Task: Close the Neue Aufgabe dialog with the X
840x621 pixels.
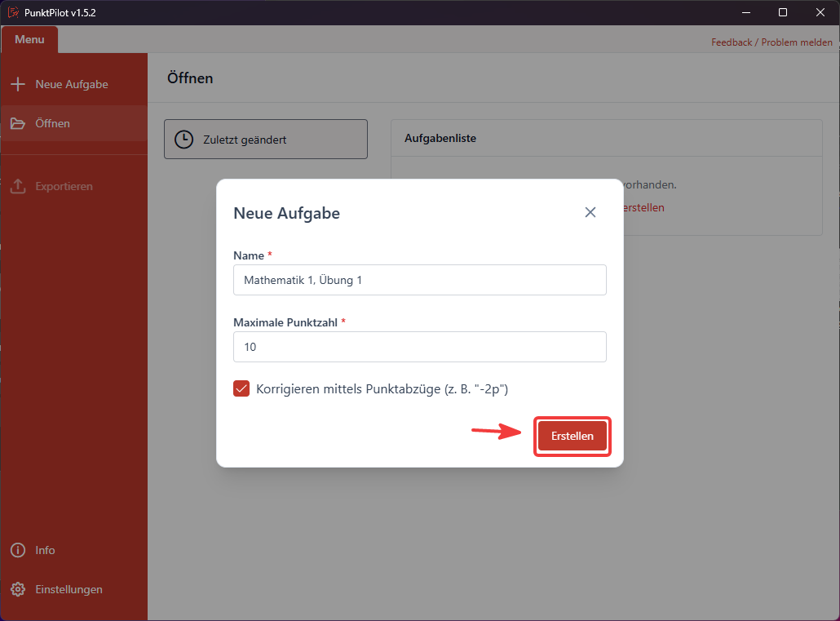Action: click(590, 212)
